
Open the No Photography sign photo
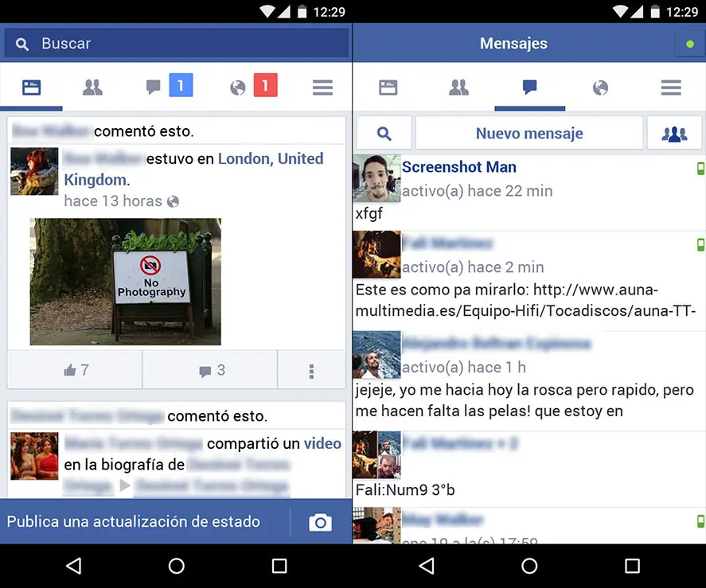click(x=125, y=282)
